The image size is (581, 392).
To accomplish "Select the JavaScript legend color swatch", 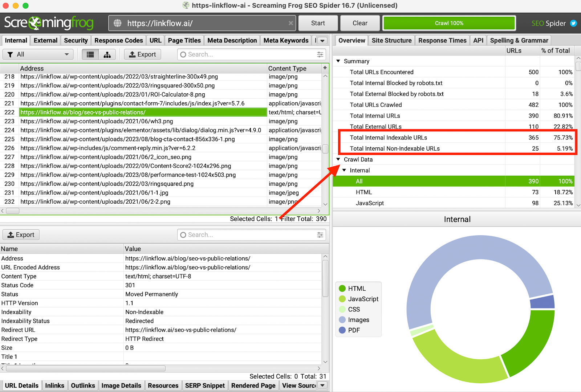I will pyautogui.click(x=342, y=299).
